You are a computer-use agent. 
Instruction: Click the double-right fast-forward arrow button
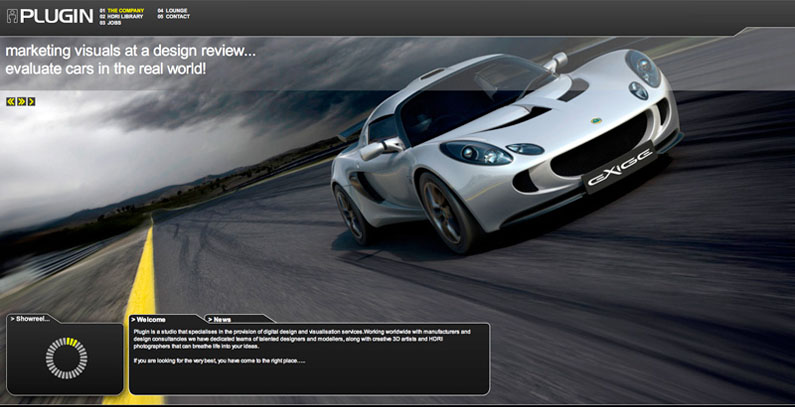[21, 102]
